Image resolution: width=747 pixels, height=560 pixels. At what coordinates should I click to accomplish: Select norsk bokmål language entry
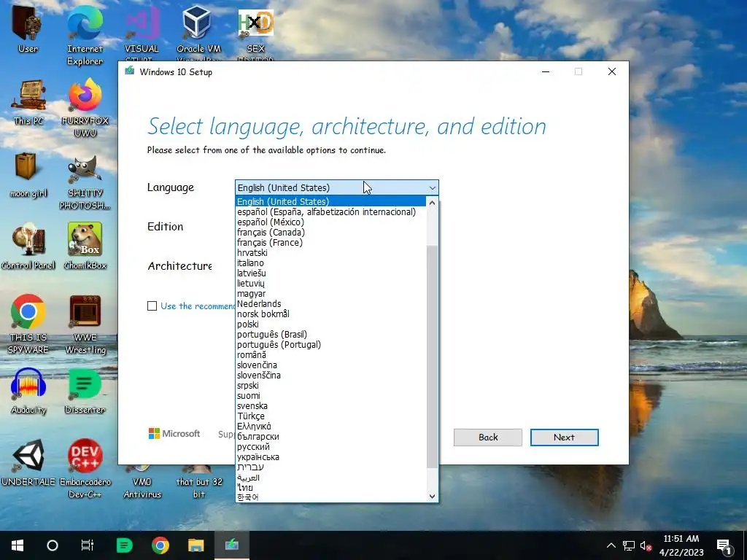(330, 314)
